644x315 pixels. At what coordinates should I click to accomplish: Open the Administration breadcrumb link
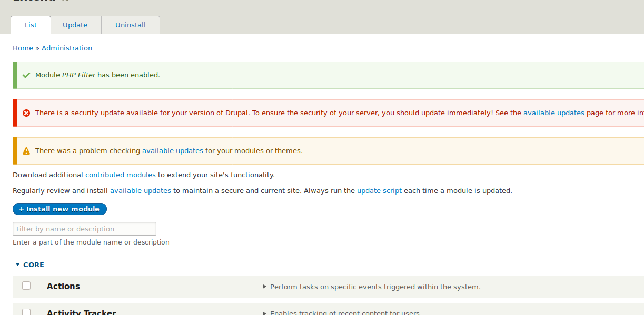(67, 48)
